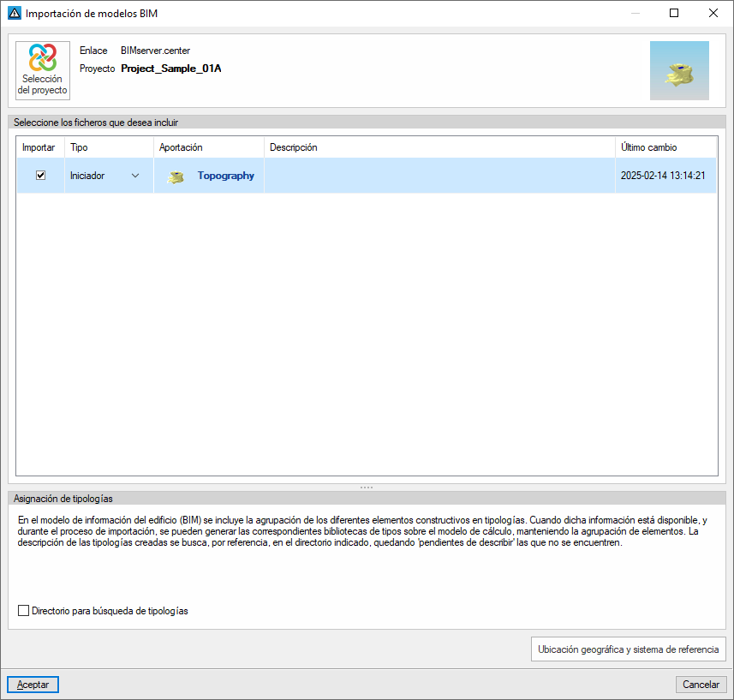This screenshot has width=734, height=700.
Task: Maximize the Importación de modelos BIM window
Action: (x=674, y=13)
